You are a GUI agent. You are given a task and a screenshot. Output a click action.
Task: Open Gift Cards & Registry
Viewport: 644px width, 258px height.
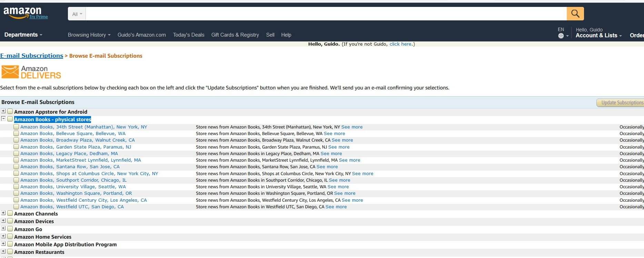pyautogui.click(x=235, y=35)
